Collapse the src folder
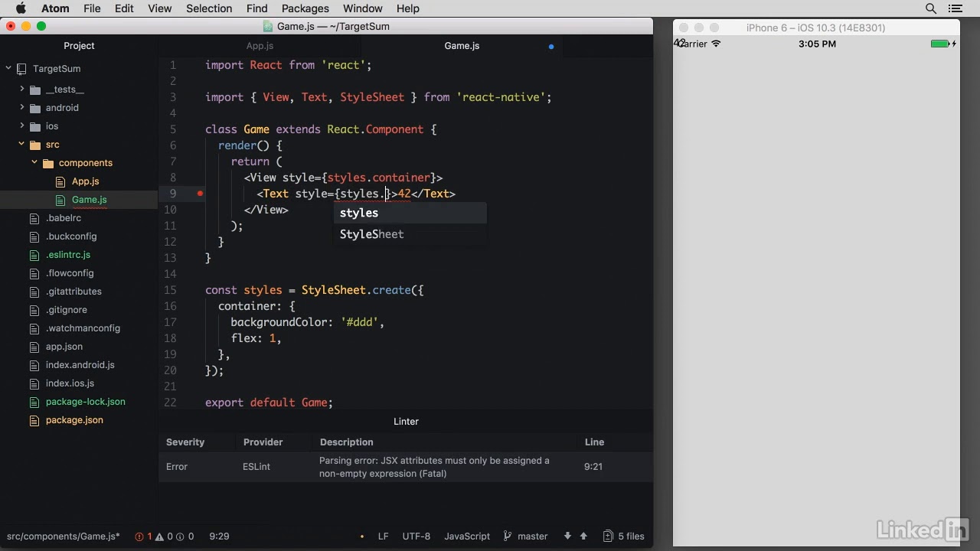The width and height of the screenshot is (980, 551). [22, 145]
